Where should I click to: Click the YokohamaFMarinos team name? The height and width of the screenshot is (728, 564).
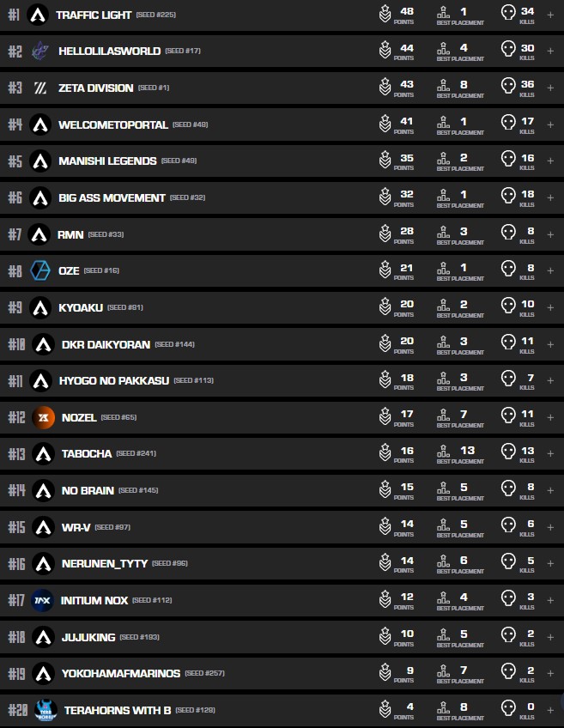click(120, 673)
